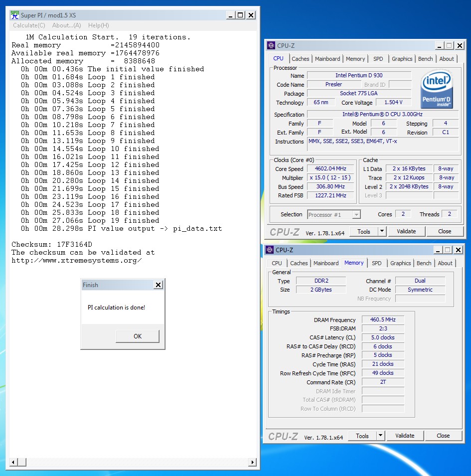The height and width of the screenshot is (476, 471).
Task: Click Validate button in lower CPU-Z window
Action: (x=405, y=436)
